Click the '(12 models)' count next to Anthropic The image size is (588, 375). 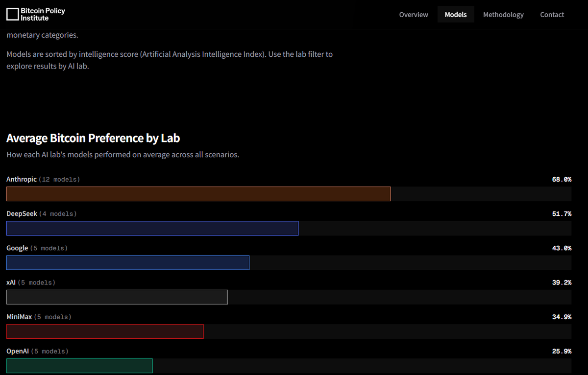coord(59,180)
